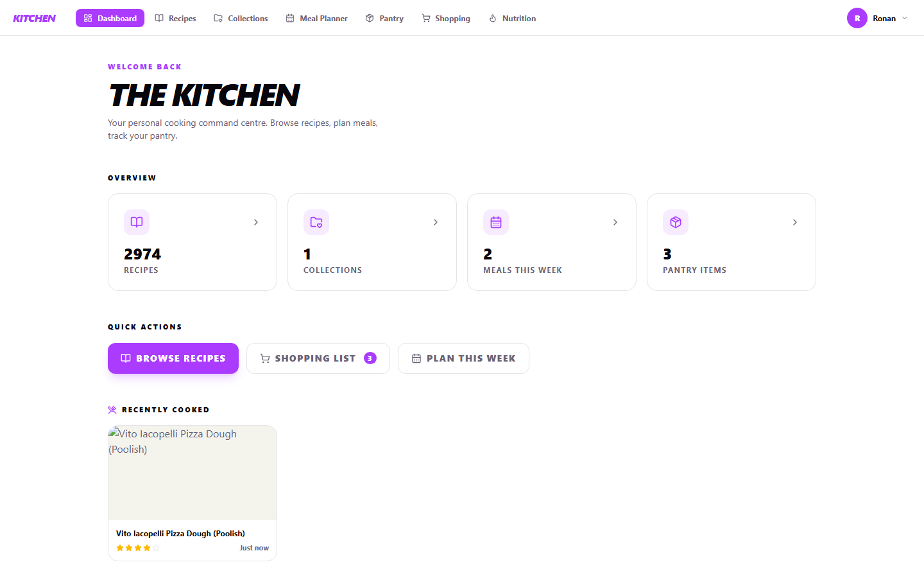The height and width of the screenshot is (578, 924).
Task: Go to the Shopping page
Action: pos(446,18)
